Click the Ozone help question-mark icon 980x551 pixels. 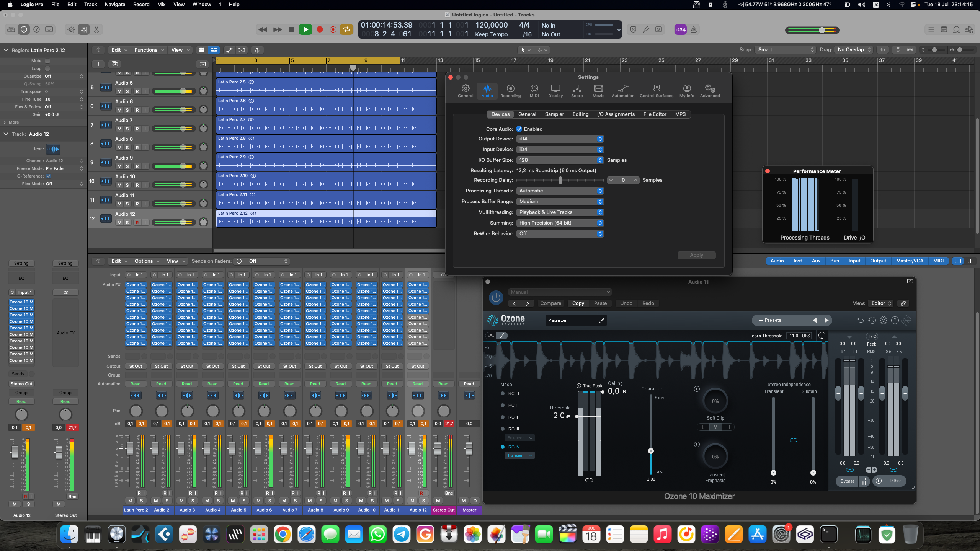895,320
